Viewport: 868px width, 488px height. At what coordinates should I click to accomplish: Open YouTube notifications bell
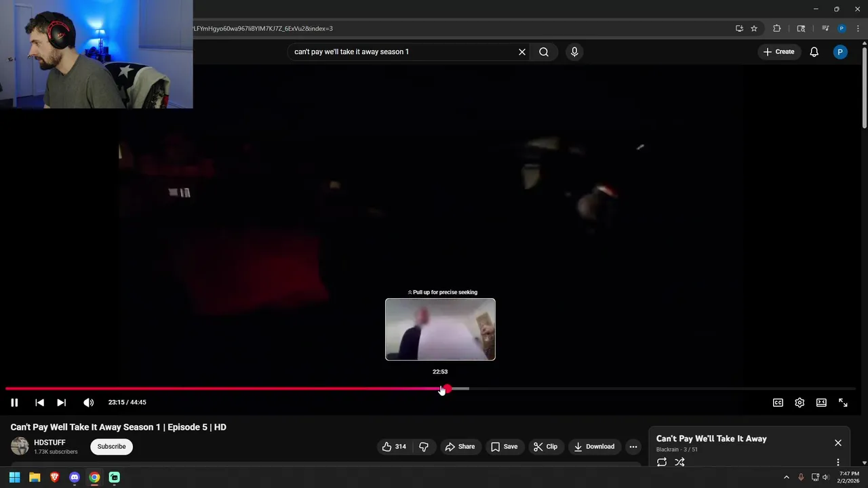(x=814, y=52)
